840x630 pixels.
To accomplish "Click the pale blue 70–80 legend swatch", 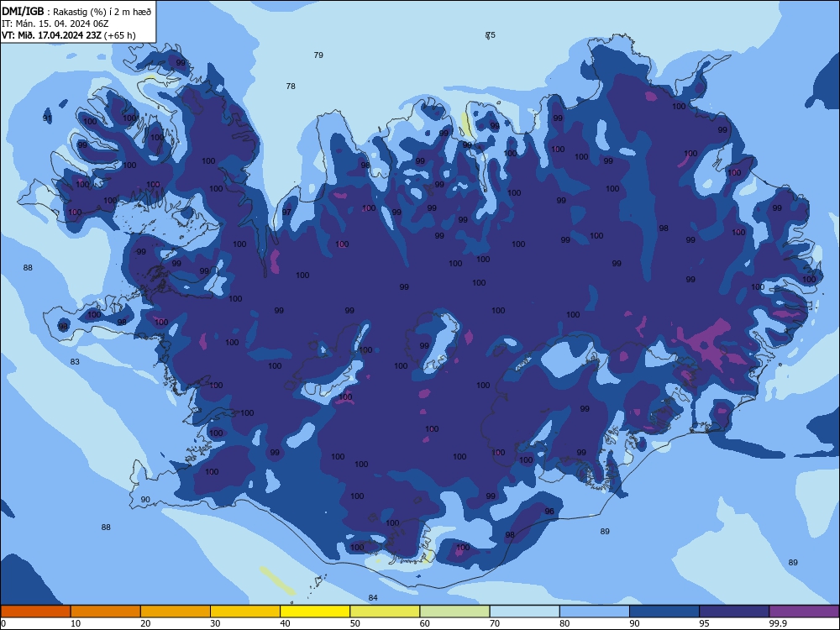I will (524, 612).
